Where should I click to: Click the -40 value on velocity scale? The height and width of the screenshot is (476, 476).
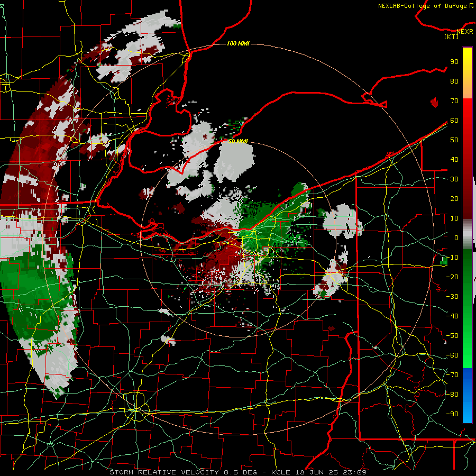452,316
